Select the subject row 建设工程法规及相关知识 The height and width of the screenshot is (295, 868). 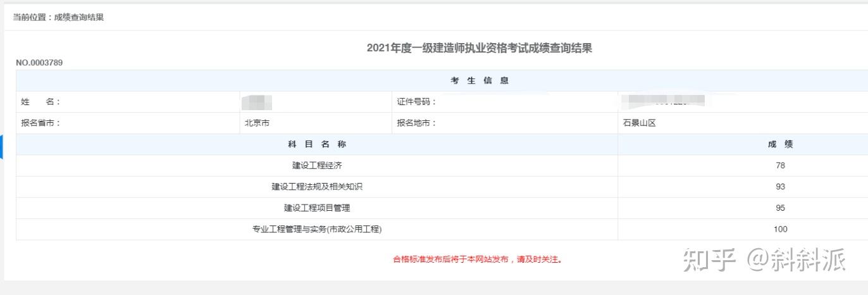(317, 187)
